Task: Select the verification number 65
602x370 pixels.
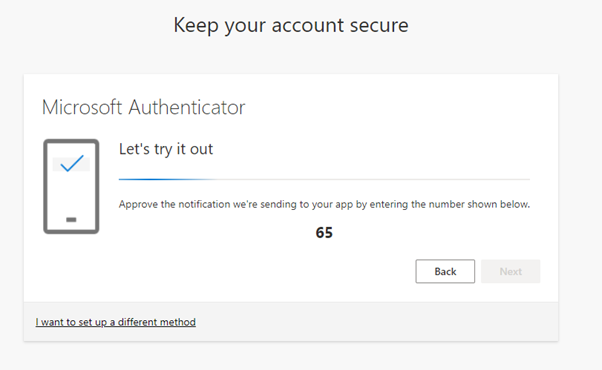Action: pos(324,233)
